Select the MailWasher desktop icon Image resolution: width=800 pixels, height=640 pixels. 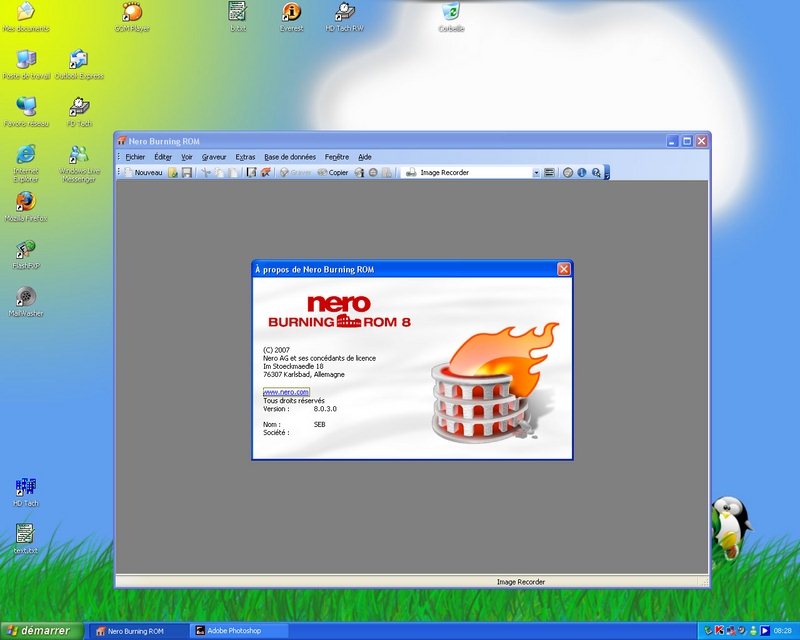26,302
